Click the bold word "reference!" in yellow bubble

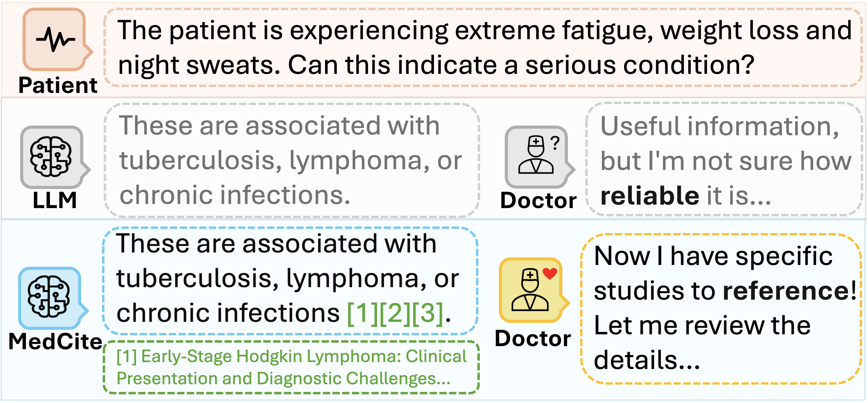(x=790, y=291)
